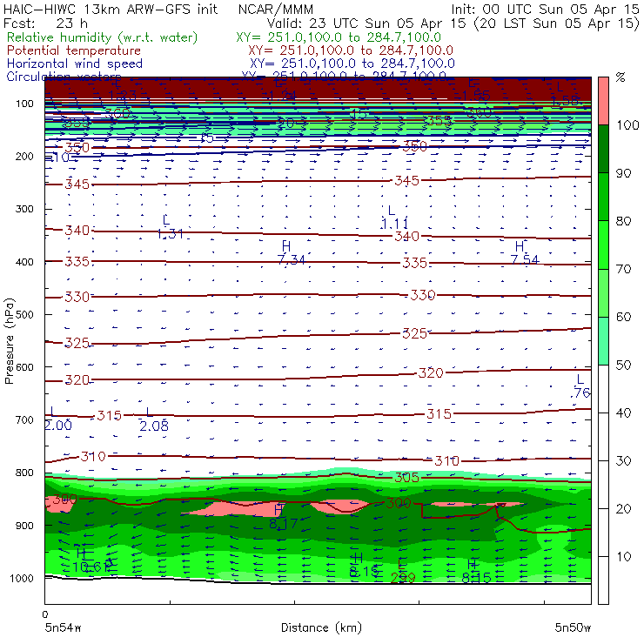Click the 70–80% bright green colorbar segment
The width and height of the screenshot is (644, 644).
(603, 245)
